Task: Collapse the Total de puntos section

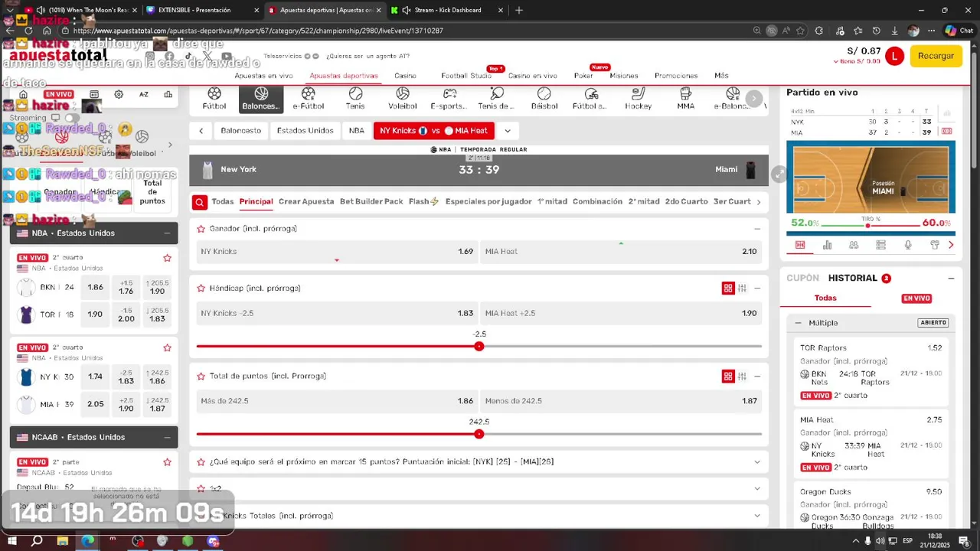Action: [757, 377]
